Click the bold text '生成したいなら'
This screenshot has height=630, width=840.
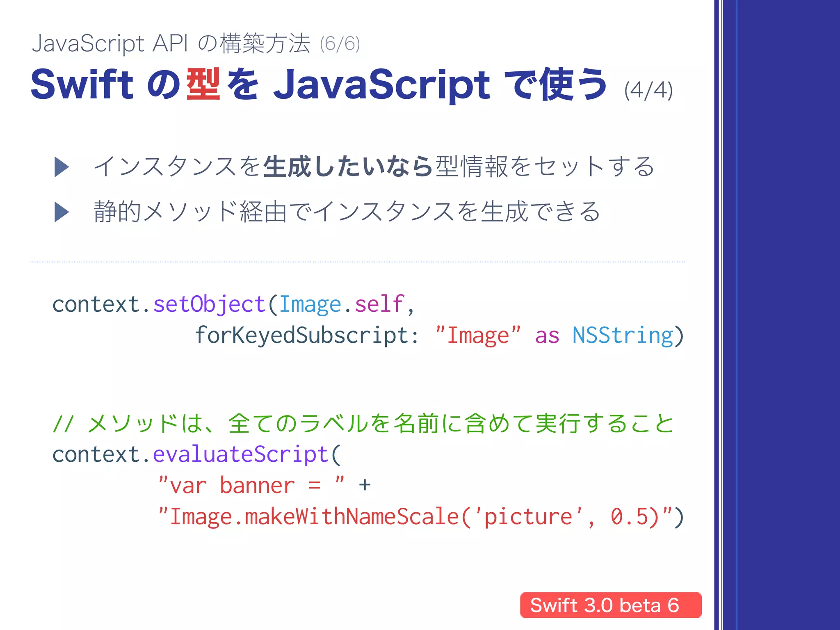pyautogui.click(x=348, y=167)
